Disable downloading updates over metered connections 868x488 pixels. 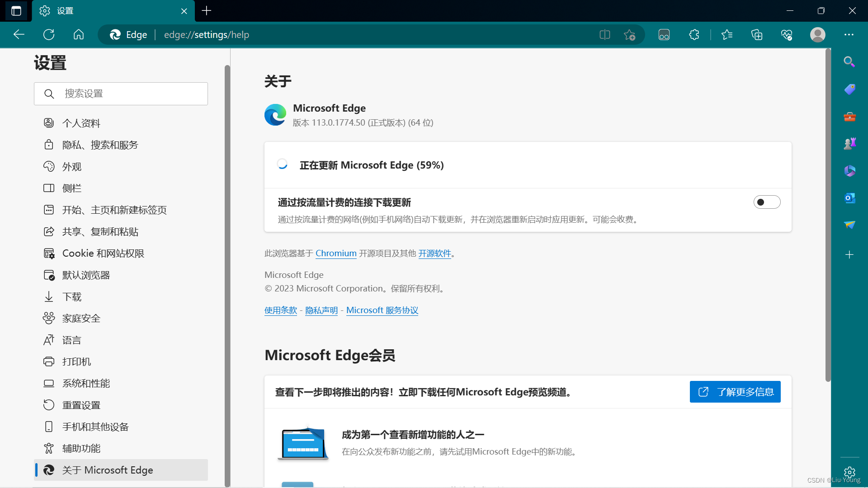pyautogui.click(x=767, y=202)
